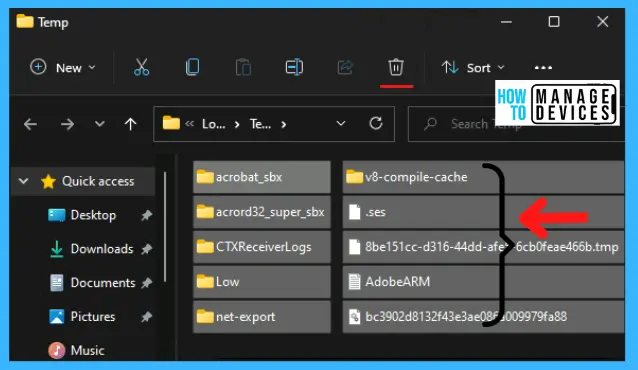Open the Sort options dropdown

point(473,68)
